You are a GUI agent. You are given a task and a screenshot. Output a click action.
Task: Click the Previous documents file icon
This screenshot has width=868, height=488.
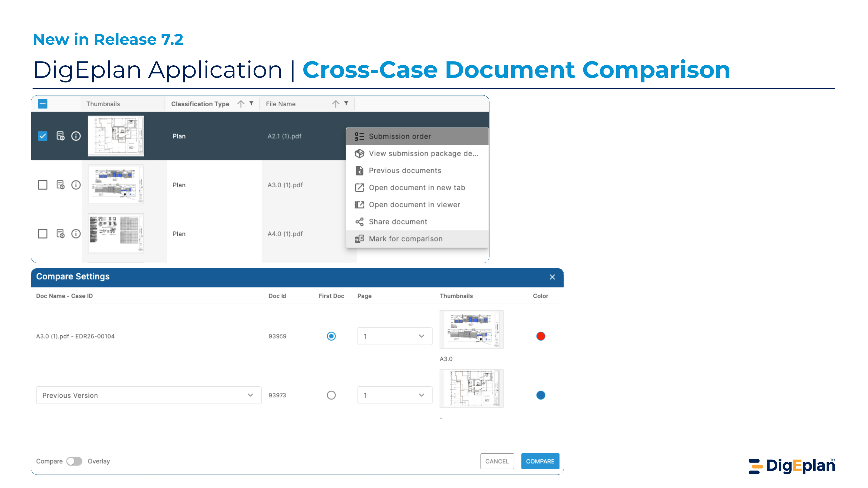(359, 171)
